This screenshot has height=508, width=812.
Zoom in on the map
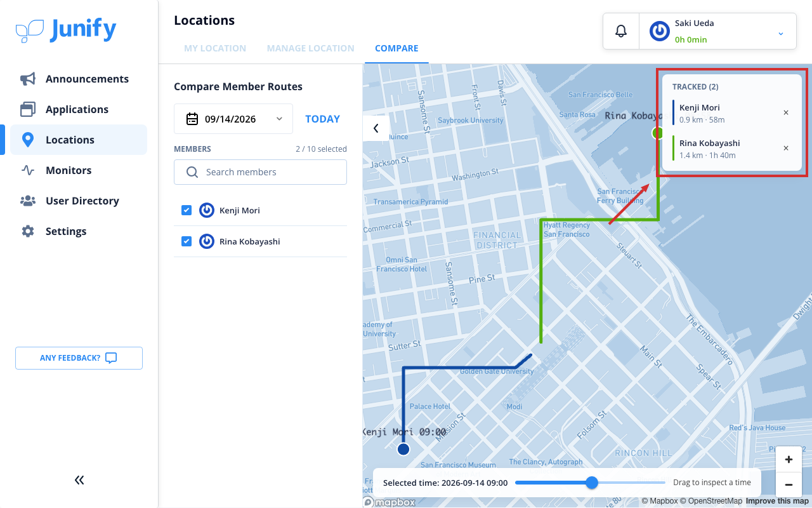789,459
